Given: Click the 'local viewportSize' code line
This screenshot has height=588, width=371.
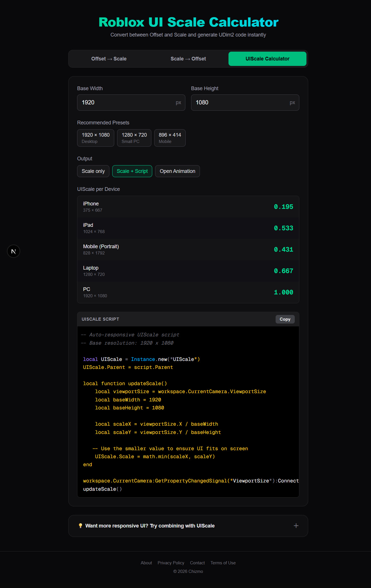Looking at the screenshot, I should pos(181,392).
